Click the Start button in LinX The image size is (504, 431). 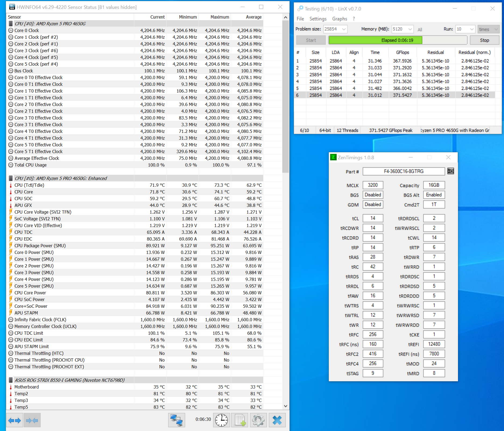coord(311,40)
